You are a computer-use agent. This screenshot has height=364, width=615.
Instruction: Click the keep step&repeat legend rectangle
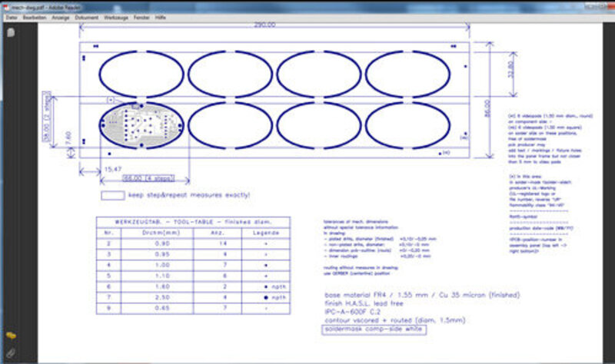click(x=113, y=195)
